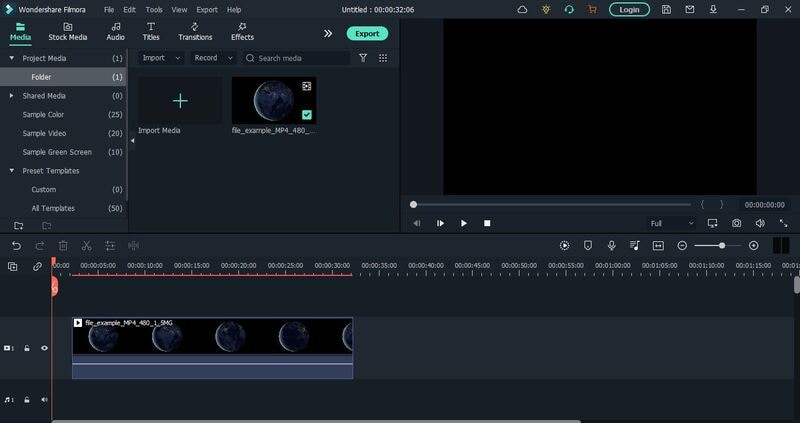Open the Export menu in menu bar
The width and height of the screenshot is (800, 423).
pyautogui.click(x=207, y=10)
